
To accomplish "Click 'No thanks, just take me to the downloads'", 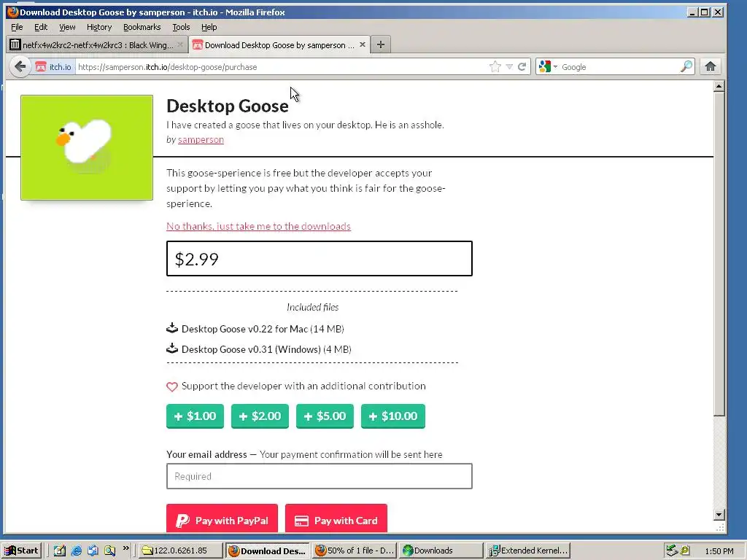I will click(x=258, y=226).
